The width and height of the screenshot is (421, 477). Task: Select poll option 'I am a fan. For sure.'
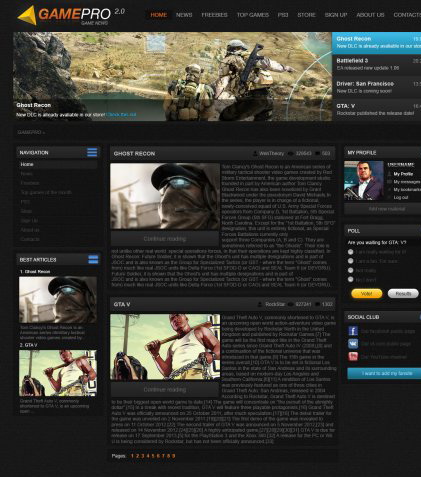pos(350,261)
